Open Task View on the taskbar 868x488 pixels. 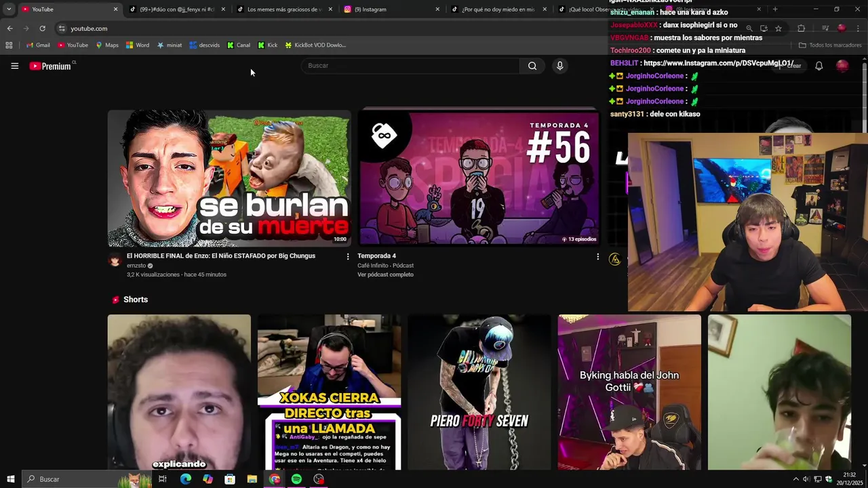[163, 479]
